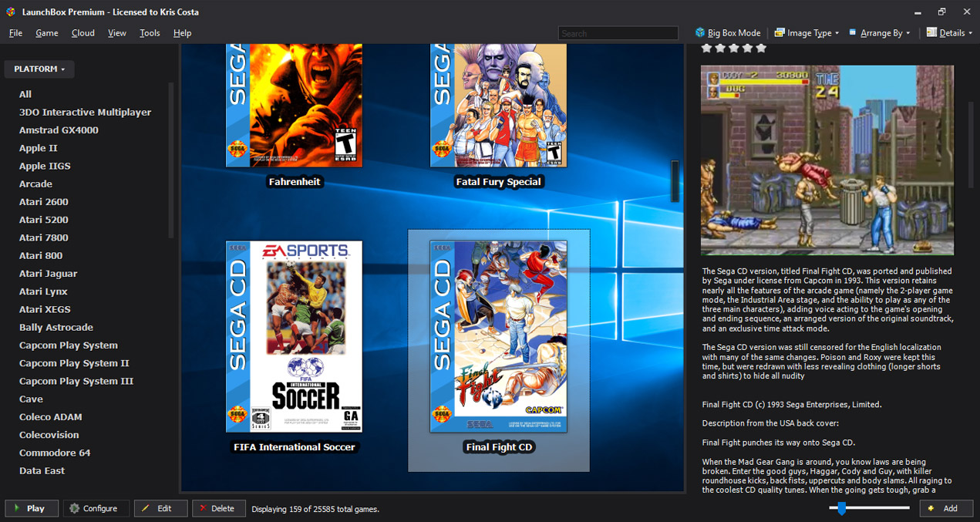Click the game grid scrollbar thumb
This screenshot has width=980, height=522.
click(x=675, y=181)
